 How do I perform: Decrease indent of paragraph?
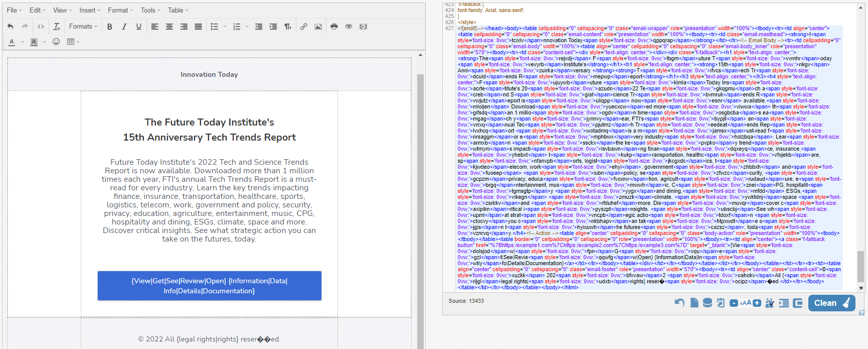[x=259, y=27]
